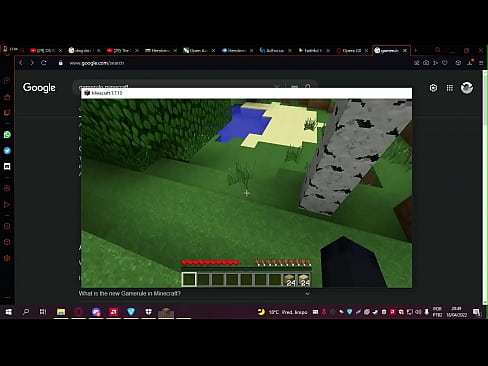Open the downloads icon in the toolbar
The image size is (488, 366).
pyautogui.click(x=470, y=63)
